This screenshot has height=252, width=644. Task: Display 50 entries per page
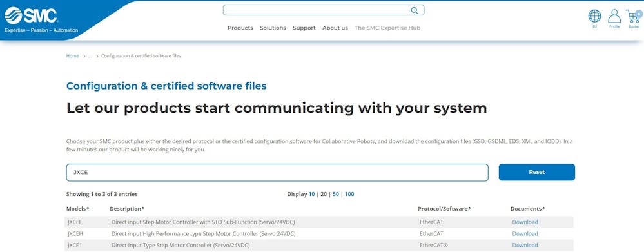pyautogui.click(x=336, y=194)
